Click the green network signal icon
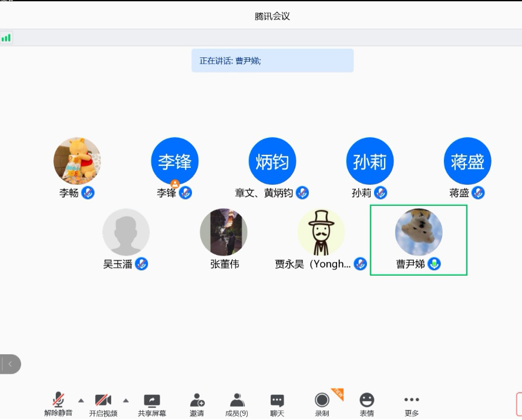The height and width of the screenshot is (420, 522). pyautogui.click(x=6, y=38)
